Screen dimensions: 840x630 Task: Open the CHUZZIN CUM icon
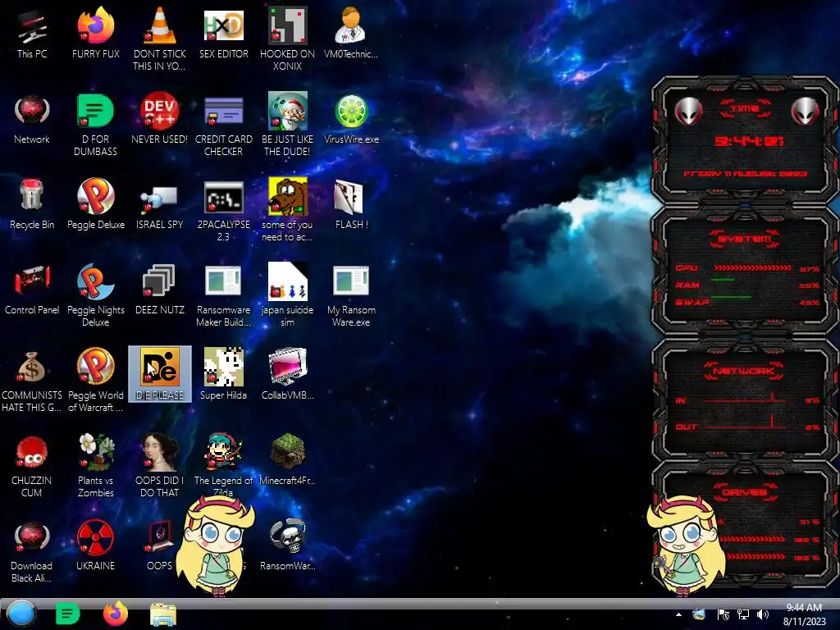pyautogui.click(x=32, y=465)
